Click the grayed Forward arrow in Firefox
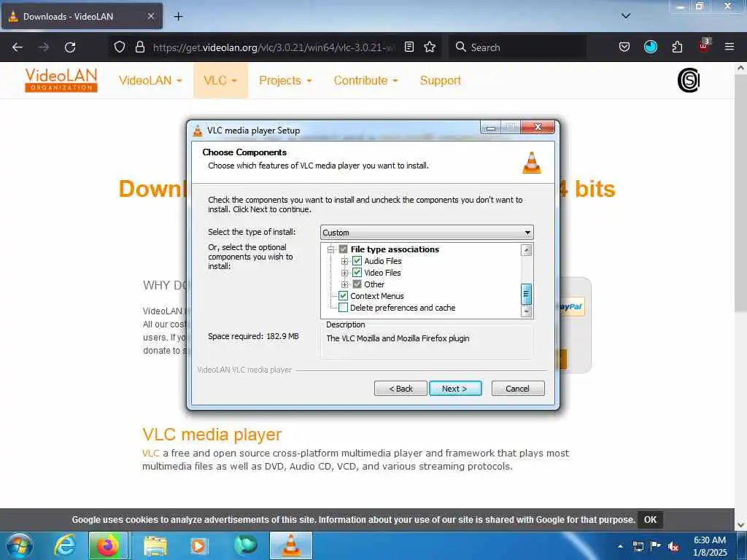The height and width of the screenshot is (560, 747). [43, 47]
